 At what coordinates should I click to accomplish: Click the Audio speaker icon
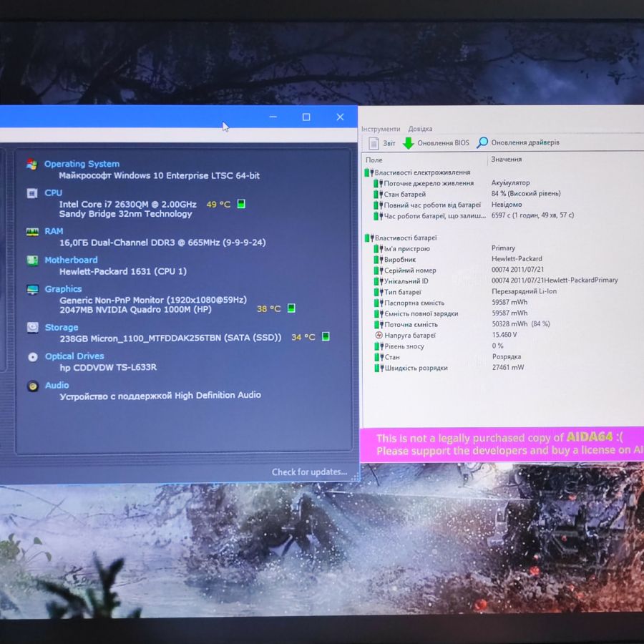pyautogui.click(x=33, y=386)
